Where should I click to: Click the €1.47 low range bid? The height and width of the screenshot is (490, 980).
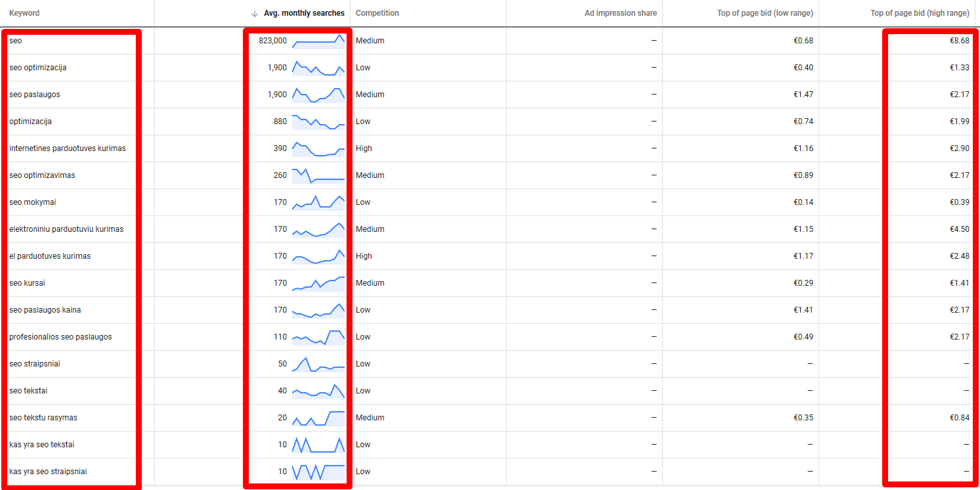pos(803,95)
